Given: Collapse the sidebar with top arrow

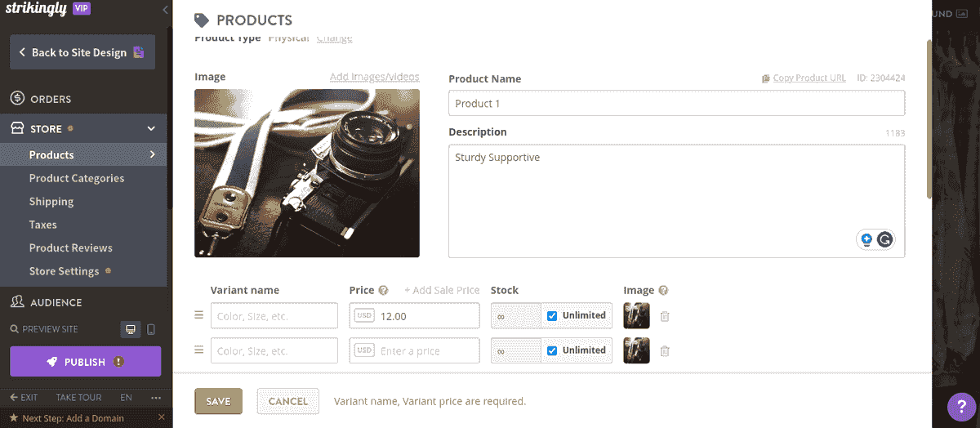Looking at the screenshot, I should tap(165, 9).
